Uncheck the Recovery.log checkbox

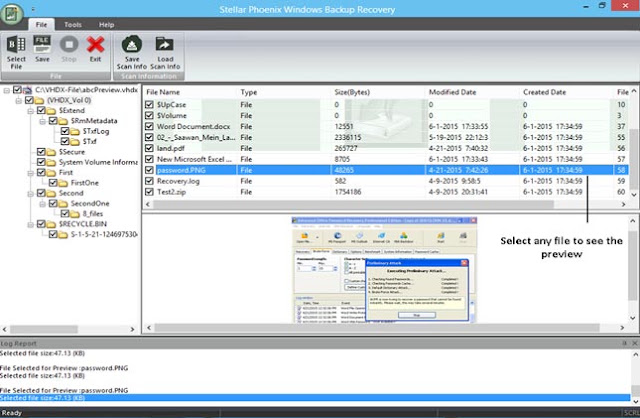coord(149,181)
